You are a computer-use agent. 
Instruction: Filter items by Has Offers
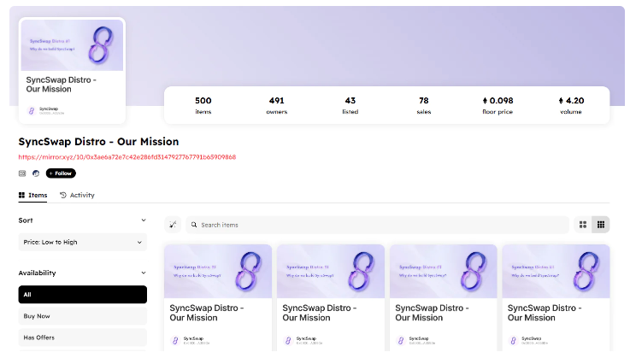[x=82, y=338]
